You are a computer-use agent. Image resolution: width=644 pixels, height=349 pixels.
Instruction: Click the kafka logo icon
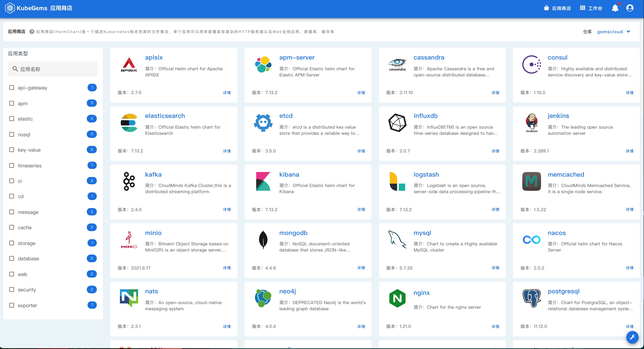point(129,181)
